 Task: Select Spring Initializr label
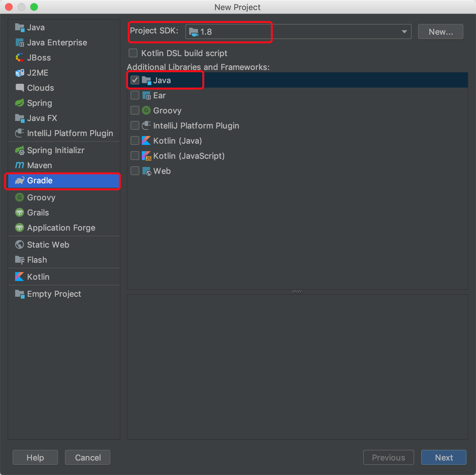55,151
